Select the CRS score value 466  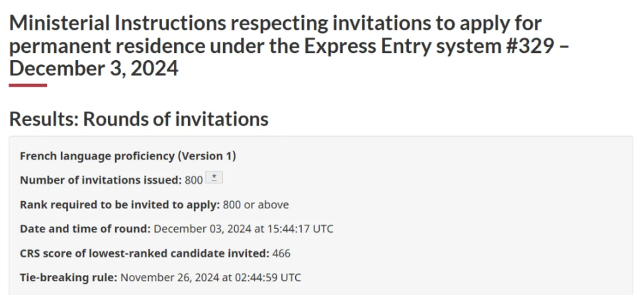[281, 253]
